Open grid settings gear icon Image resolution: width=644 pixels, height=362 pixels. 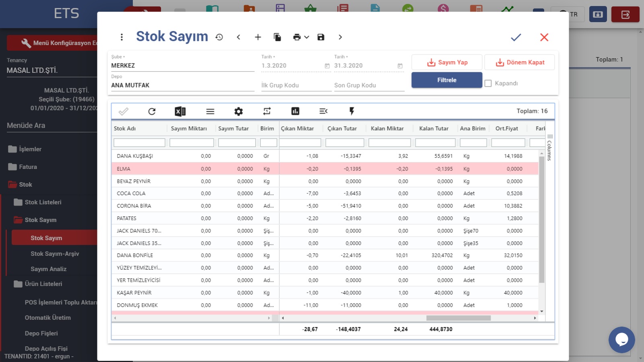pyautogui.click(x=239, y=111)
